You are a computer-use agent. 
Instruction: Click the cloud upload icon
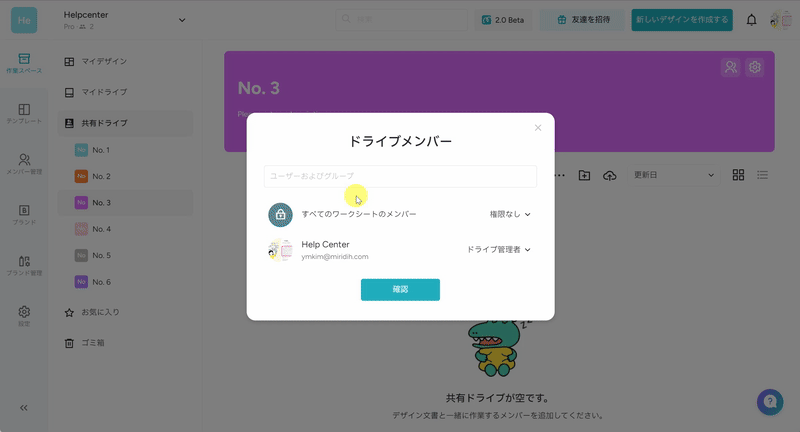pos(610,176)
